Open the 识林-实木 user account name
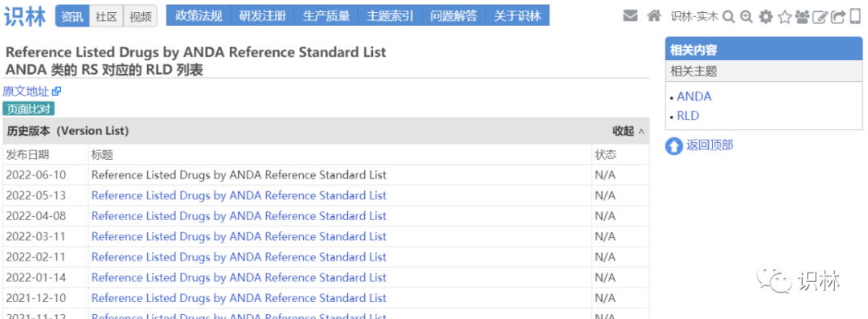 [x=694, y=17]
